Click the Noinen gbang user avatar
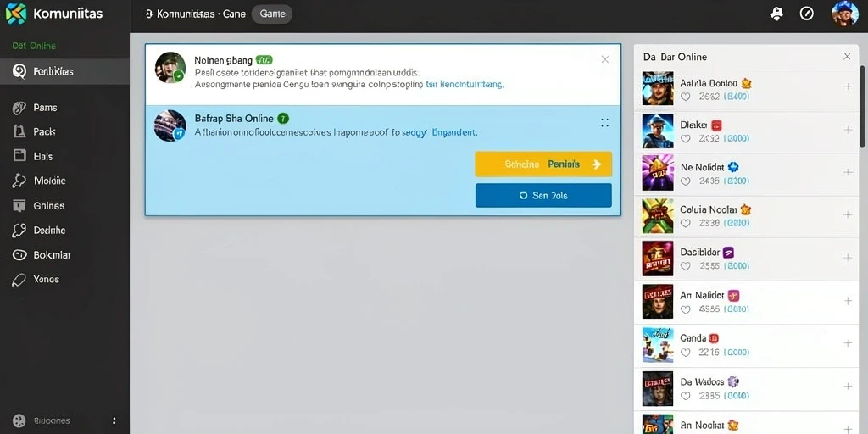This screenshot has height=434, width=868. click(x=170, y=68)
